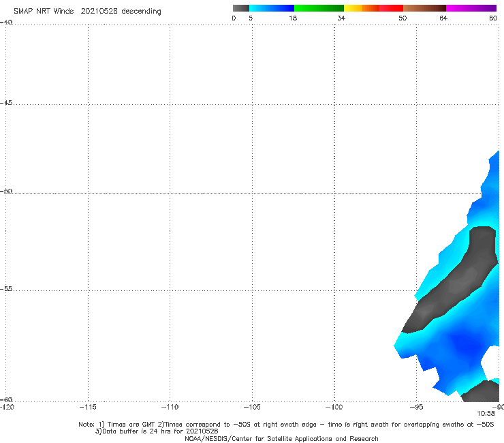Click the green 18-34 segment of color bar
This screenshot has height=443, width=504.
(319, 8)
